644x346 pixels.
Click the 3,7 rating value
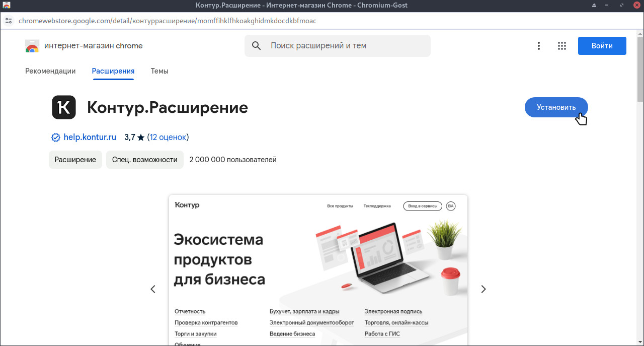(x=130, y=137)
